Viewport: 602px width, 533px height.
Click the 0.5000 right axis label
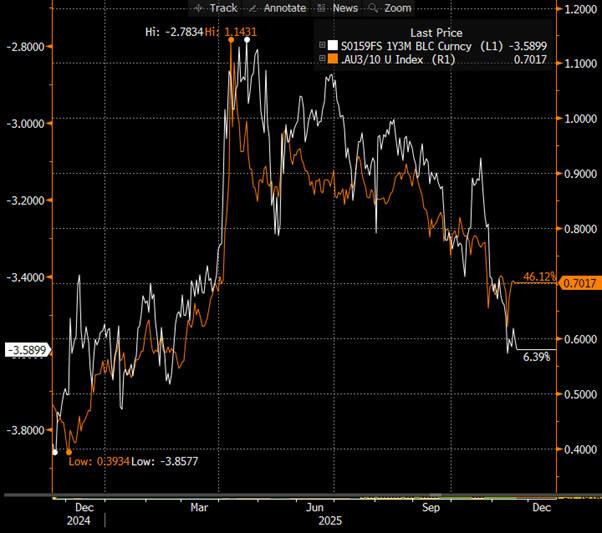tap(580, 394)
